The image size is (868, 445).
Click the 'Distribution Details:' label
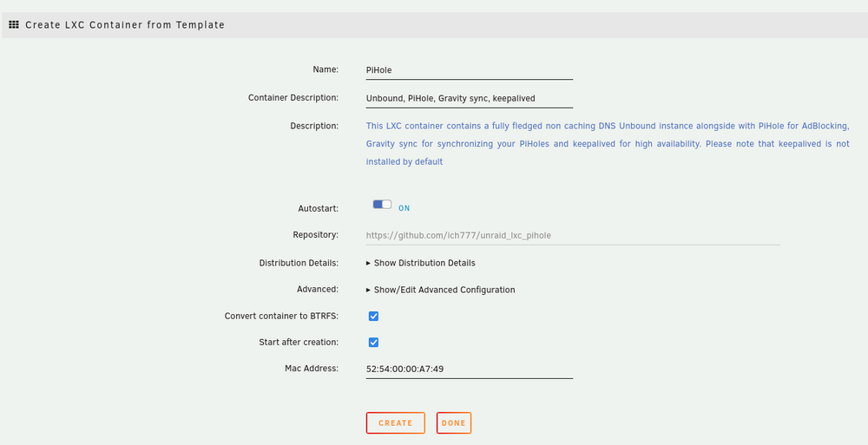(x=299, y=263)
